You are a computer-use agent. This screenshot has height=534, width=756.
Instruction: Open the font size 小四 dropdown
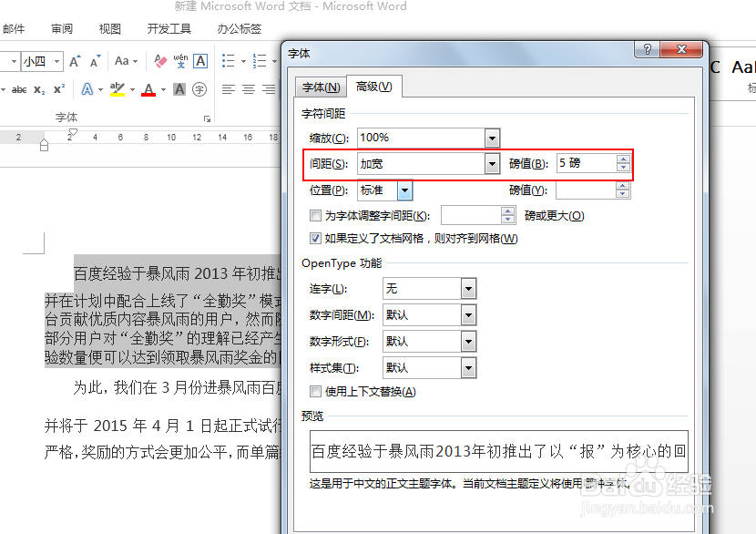click(x=56, y=61)
